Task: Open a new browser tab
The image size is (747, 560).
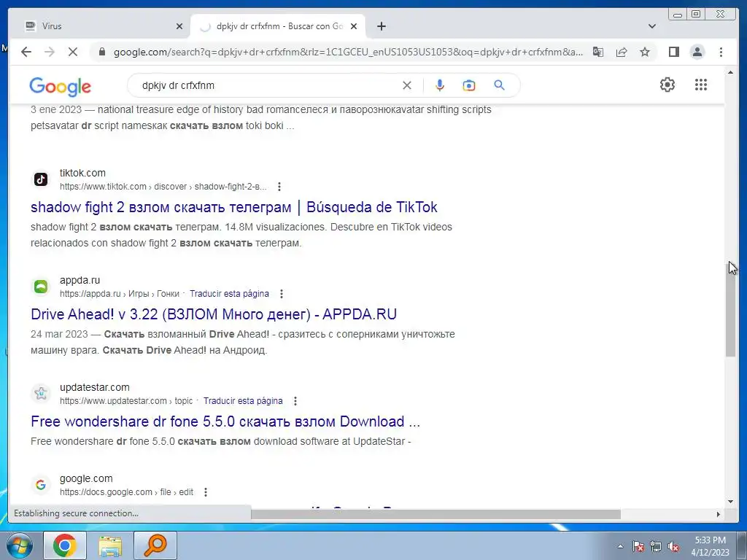Action: tap(381, 26)
